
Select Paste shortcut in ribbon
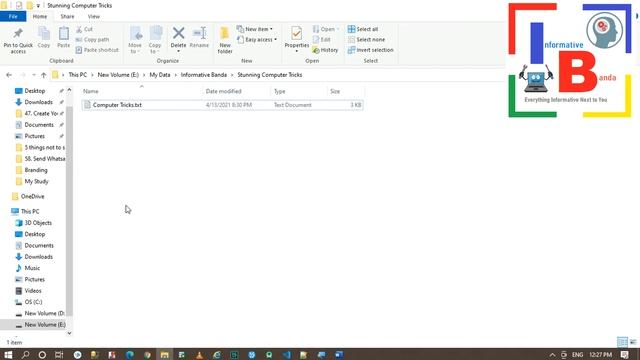tap(97, 50)
